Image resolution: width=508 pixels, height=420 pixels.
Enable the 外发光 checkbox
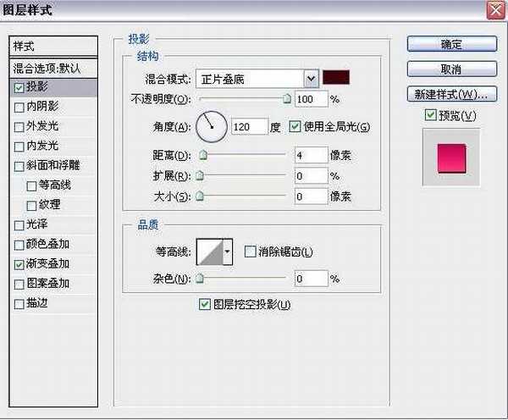[19, 127]
